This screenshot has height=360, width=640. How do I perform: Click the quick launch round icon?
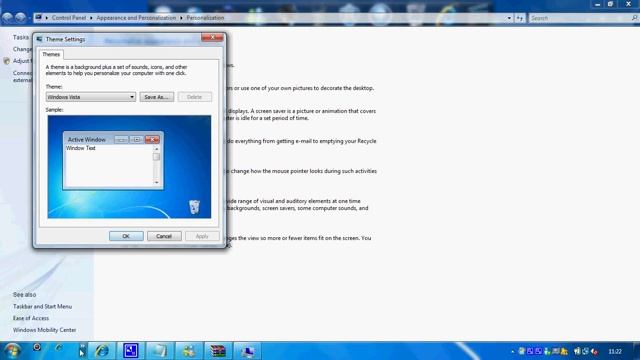(37, 347)
